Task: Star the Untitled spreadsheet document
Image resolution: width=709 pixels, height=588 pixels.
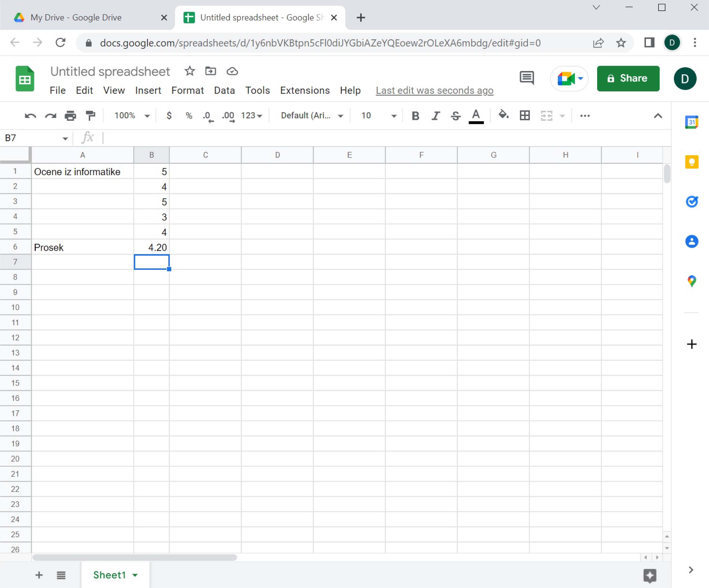Action: (190, 71)
